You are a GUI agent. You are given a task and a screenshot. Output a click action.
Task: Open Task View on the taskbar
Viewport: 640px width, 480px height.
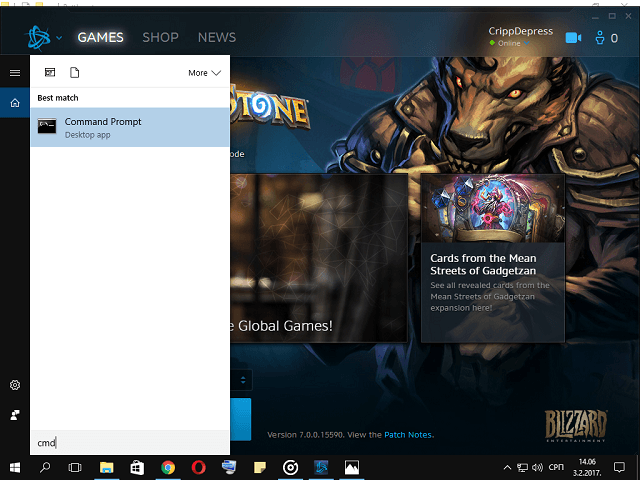75,467
